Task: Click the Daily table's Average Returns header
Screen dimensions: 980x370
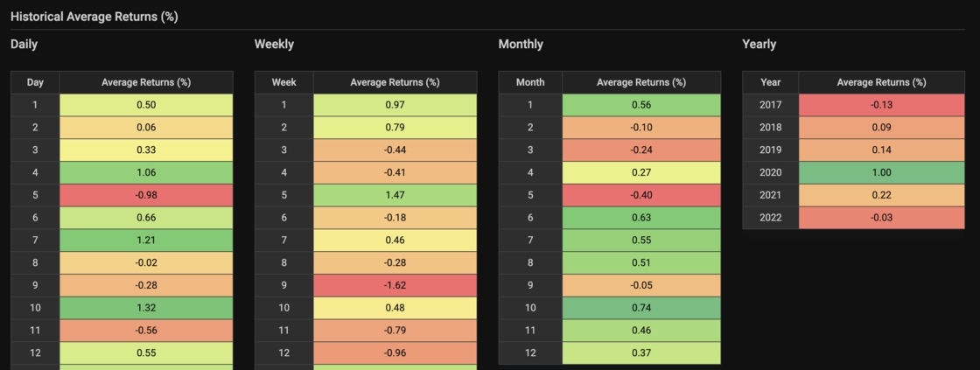Action: click(146, 82)
